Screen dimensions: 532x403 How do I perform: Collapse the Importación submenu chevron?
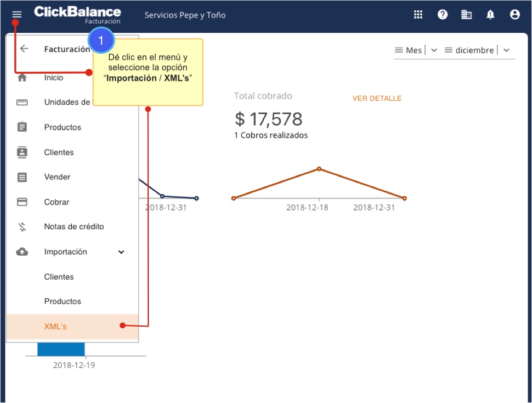(x=121, y=252)
